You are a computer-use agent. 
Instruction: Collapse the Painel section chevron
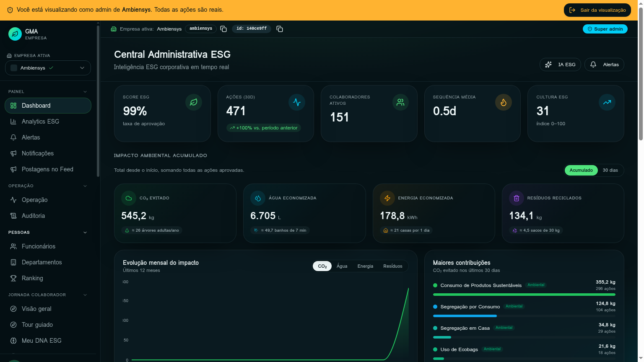pyautogui.click(x=85, y=92)
